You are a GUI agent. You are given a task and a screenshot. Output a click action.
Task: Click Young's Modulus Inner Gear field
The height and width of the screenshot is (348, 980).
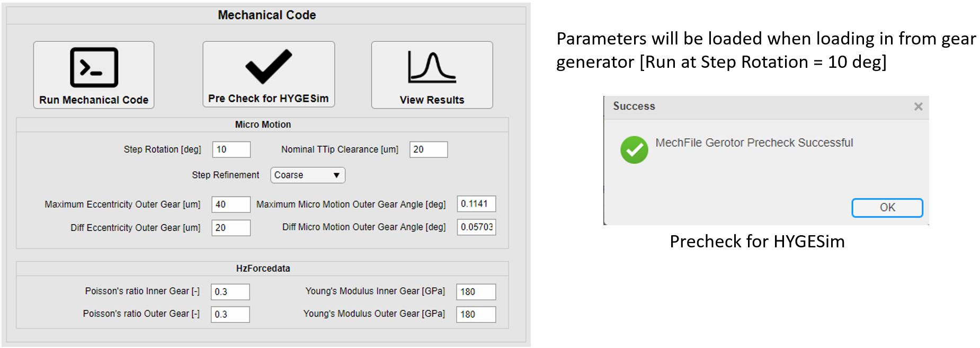(x=476, y=292)
